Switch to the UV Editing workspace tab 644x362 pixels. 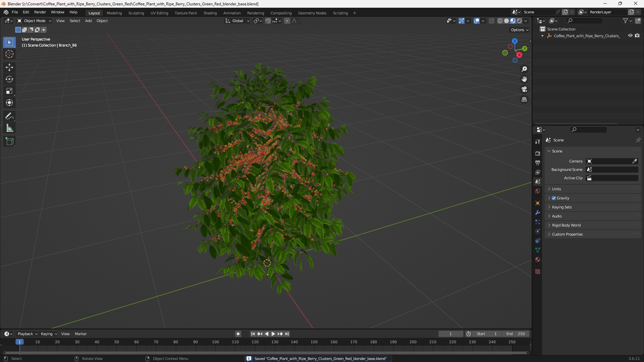[x=159, y=13]
